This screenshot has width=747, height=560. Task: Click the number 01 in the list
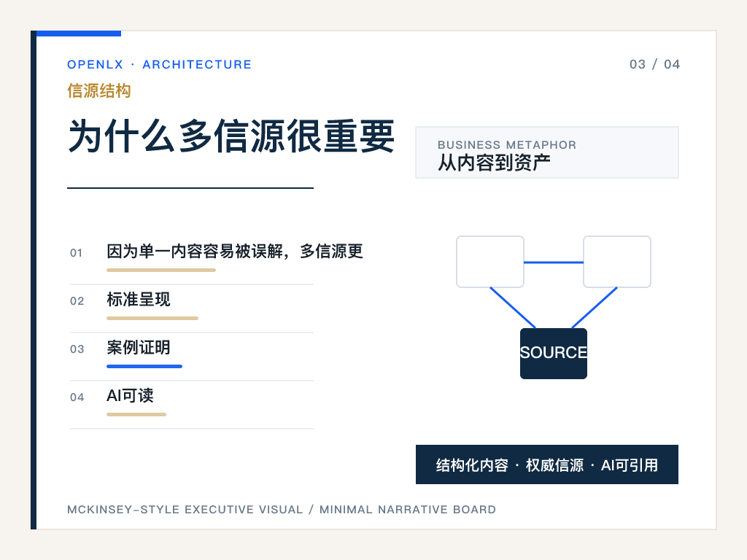pyautogui.click(x=76, y=253)
